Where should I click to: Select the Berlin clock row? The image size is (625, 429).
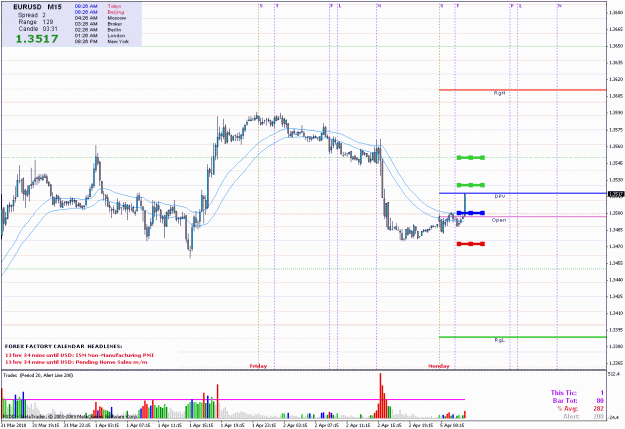click(x=98, y=30)
